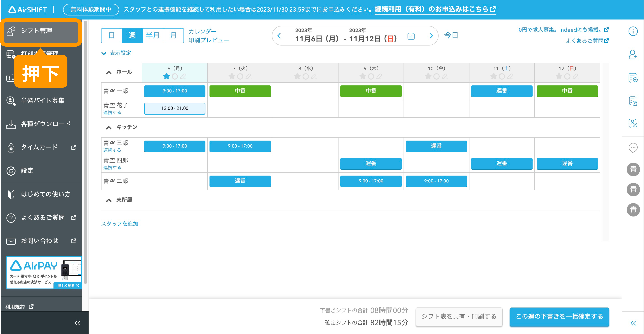
Task: Click the 設定 gear icon
Action: pos(11,171)
